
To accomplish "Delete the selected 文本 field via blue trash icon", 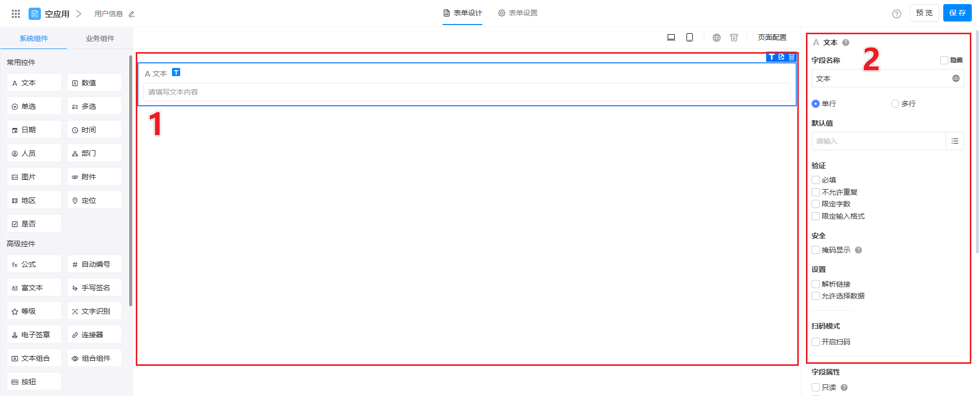I will 792,57.
